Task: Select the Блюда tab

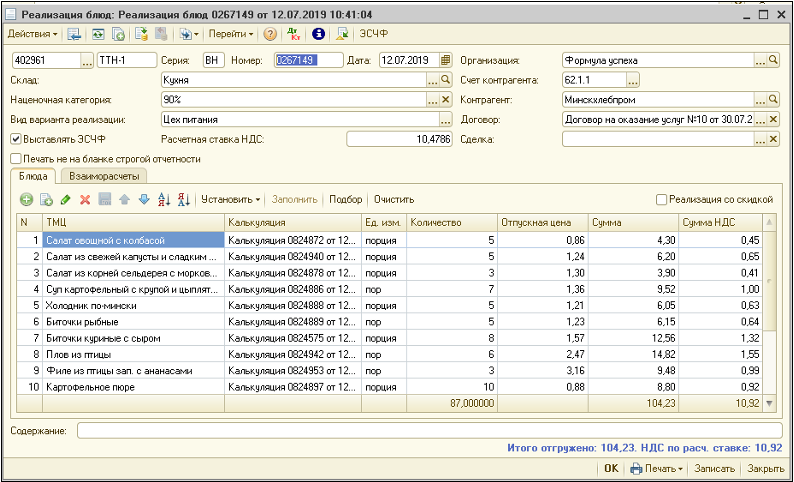Action: click(x=31, y=176)
